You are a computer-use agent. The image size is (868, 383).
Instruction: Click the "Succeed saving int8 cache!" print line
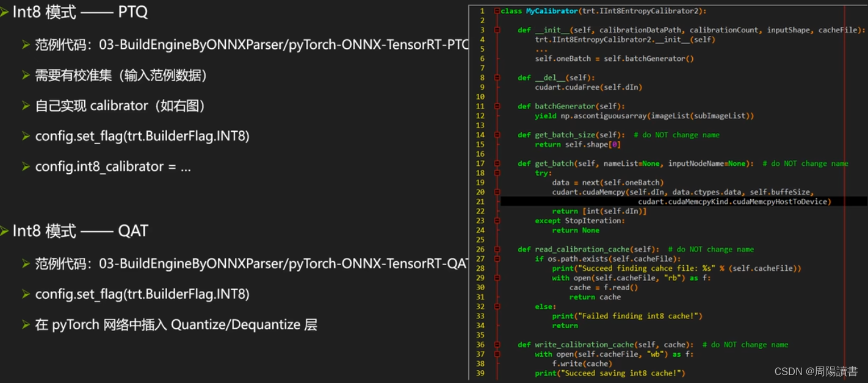610,373
